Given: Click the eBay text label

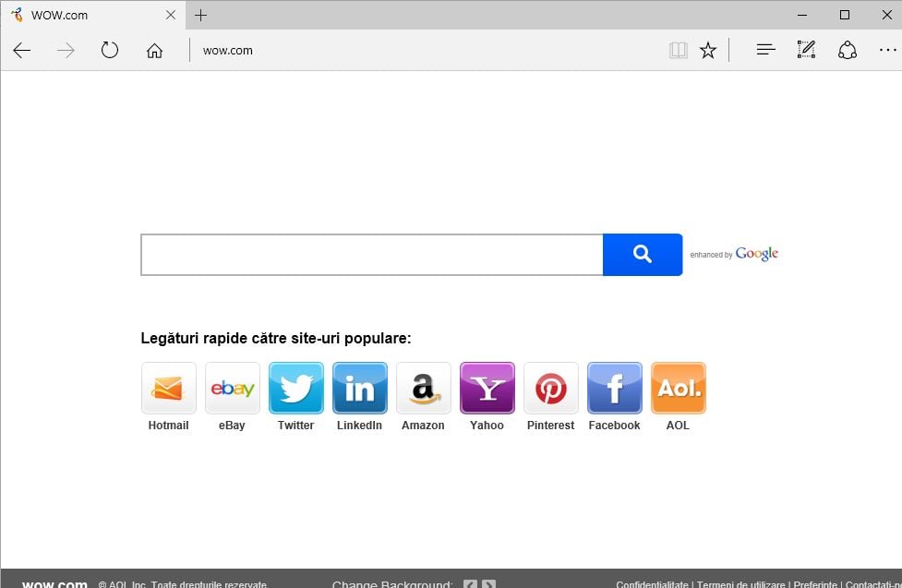Looking at the screenshot, I should click(232, 426).
